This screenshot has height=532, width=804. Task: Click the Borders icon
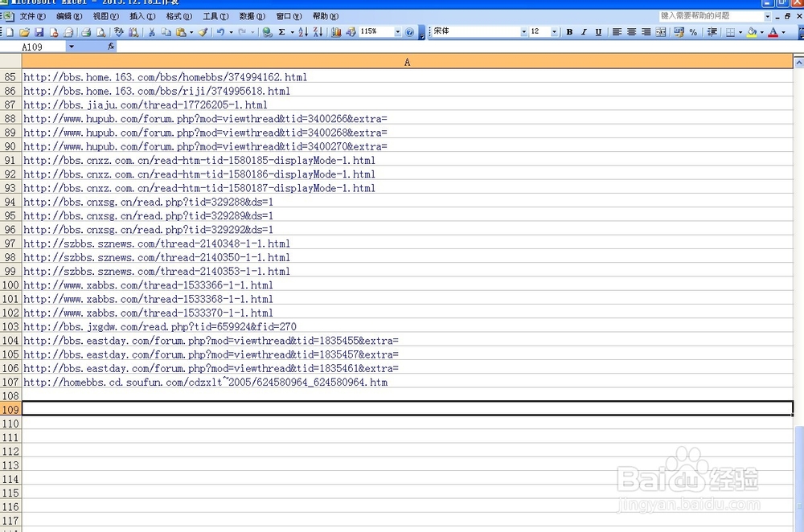[x=730, y=32]
